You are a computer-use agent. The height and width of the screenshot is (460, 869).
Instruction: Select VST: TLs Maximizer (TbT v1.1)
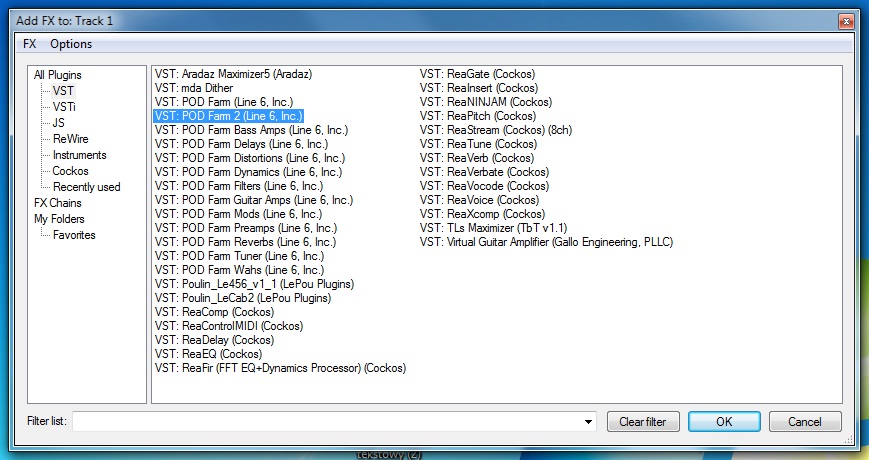494,228
